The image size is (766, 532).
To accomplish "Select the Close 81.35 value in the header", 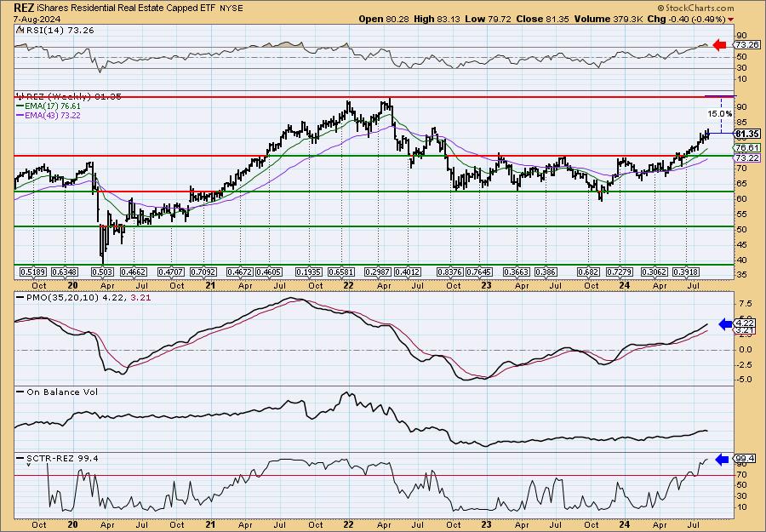I will [x=543, y=19].
